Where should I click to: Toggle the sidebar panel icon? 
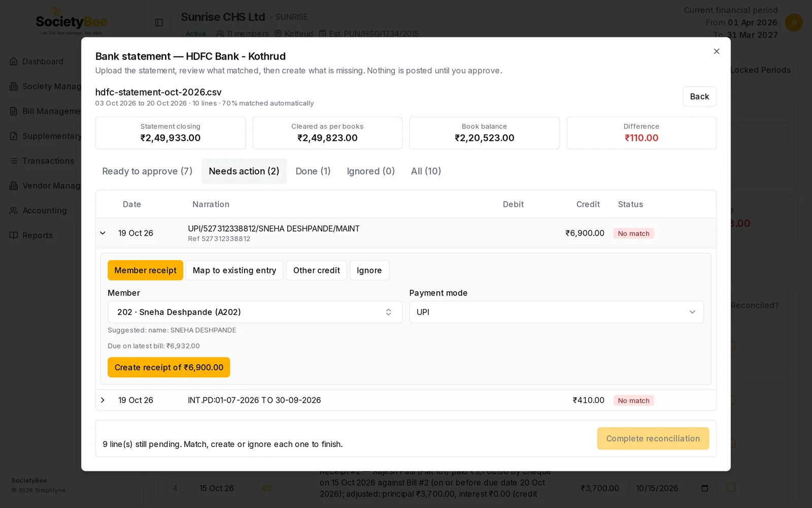tap(159, 22)
